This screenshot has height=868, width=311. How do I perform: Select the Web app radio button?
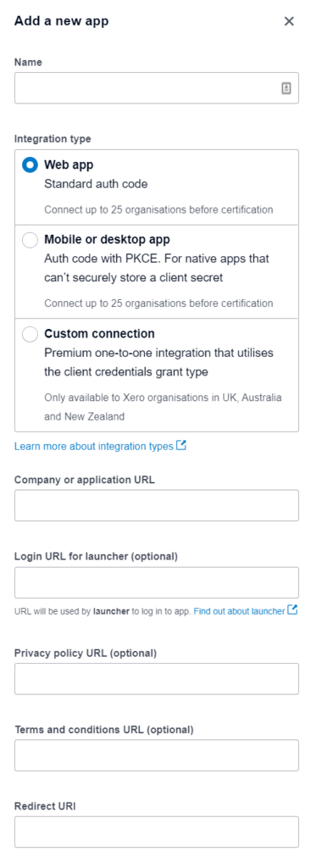pyautogui.click(x=30, y=165)
